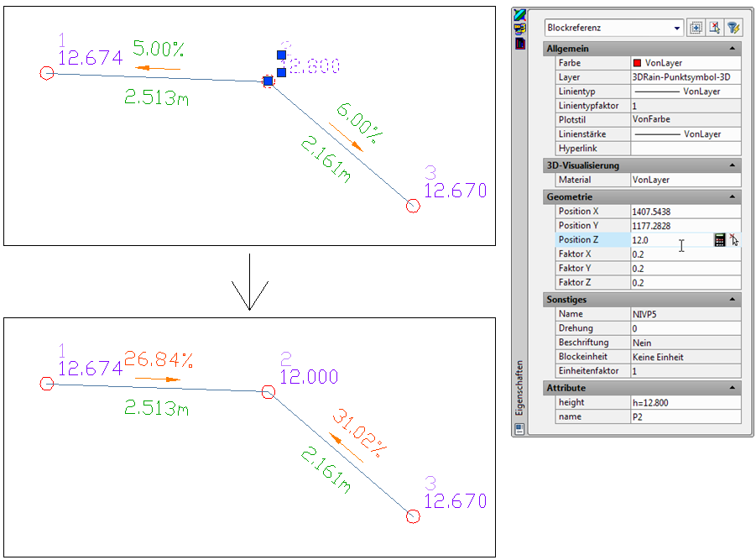Click pick point icon beside Position Z

734,240
